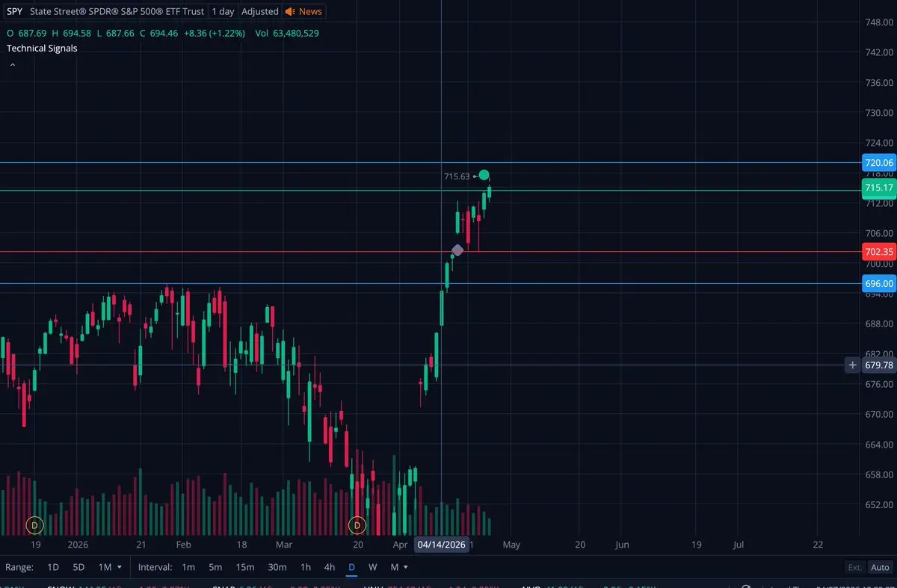
Task: Click the change value +8.36 (+1.22%)
Action: [213, 33]
